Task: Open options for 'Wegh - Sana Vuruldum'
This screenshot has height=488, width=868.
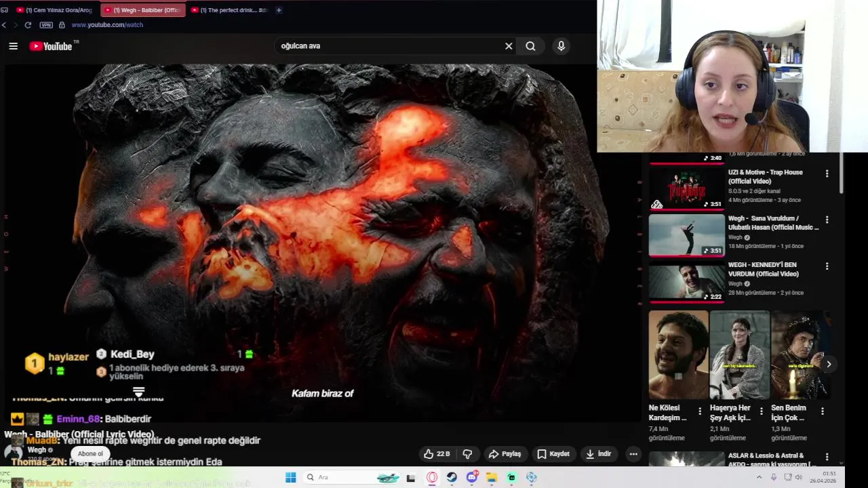Action: point(827,220)
